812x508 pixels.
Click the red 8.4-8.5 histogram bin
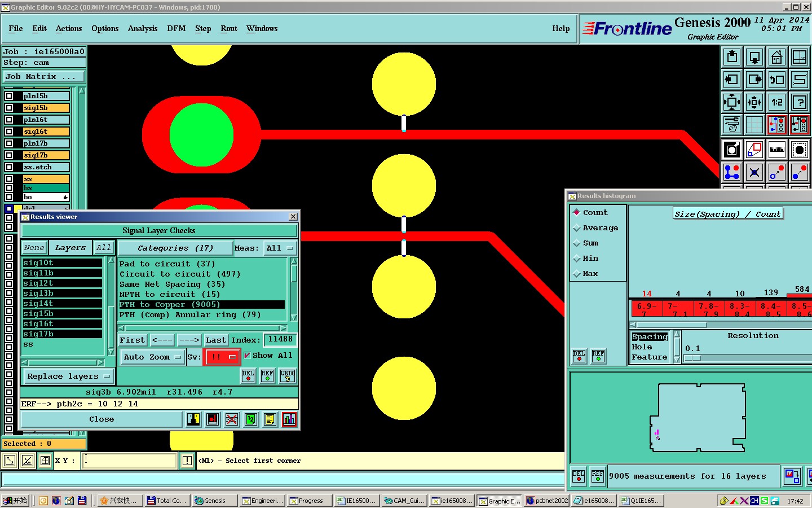pyautogui.click(x=770, y=309)
